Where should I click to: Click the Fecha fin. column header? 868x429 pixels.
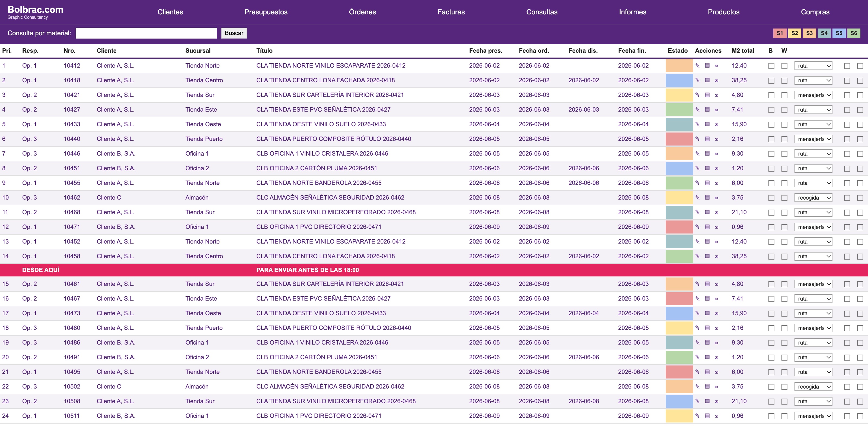pyautogui.click(x=632, y=51)
